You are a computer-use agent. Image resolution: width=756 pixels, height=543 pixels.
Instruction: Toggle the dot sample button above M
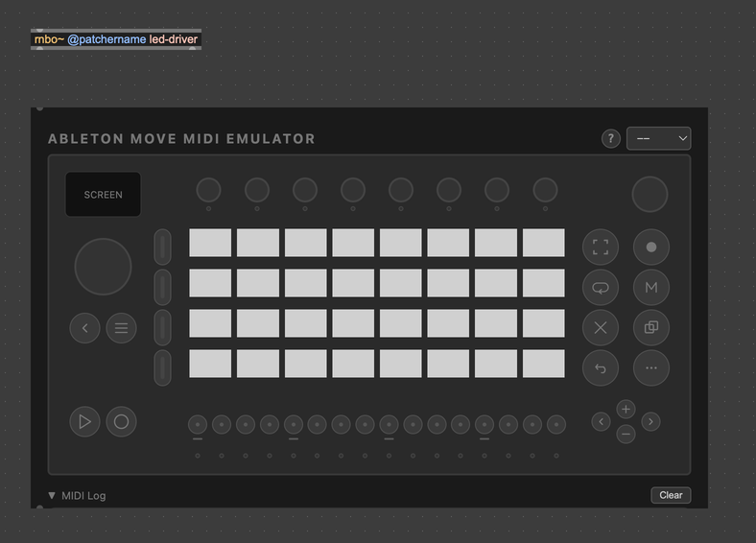(651, 247)
